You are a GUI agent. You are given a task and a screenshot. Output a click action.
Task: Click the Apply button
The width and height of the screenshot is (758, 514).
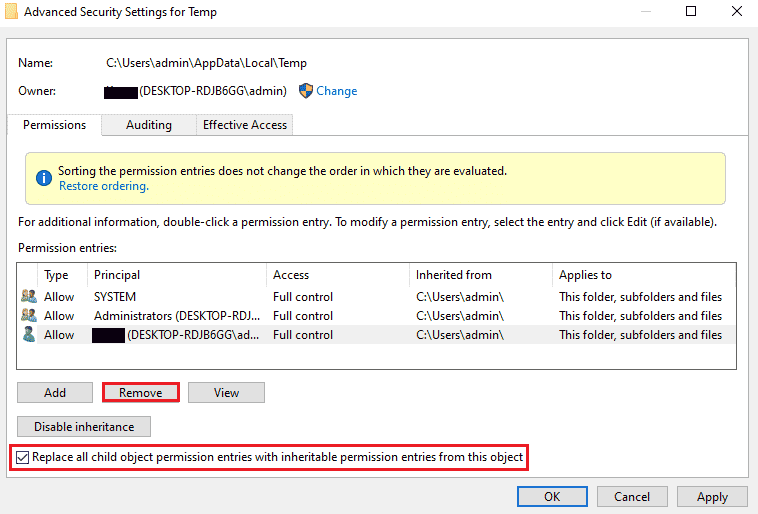[x=712, y=497]
